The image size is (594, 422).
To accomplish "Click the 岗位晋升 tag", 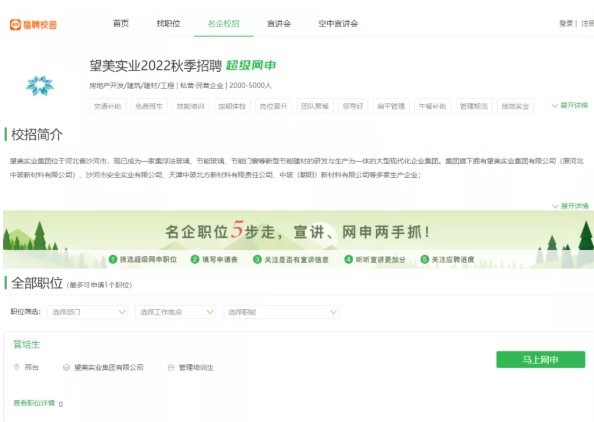I will tap(273, 106).
